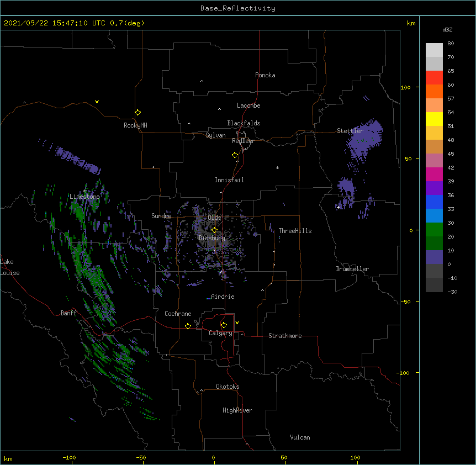The width and height of the screenshot is (476, 465).
Task: Click the Airdrie city label
Action: click(x=223, y=297)
